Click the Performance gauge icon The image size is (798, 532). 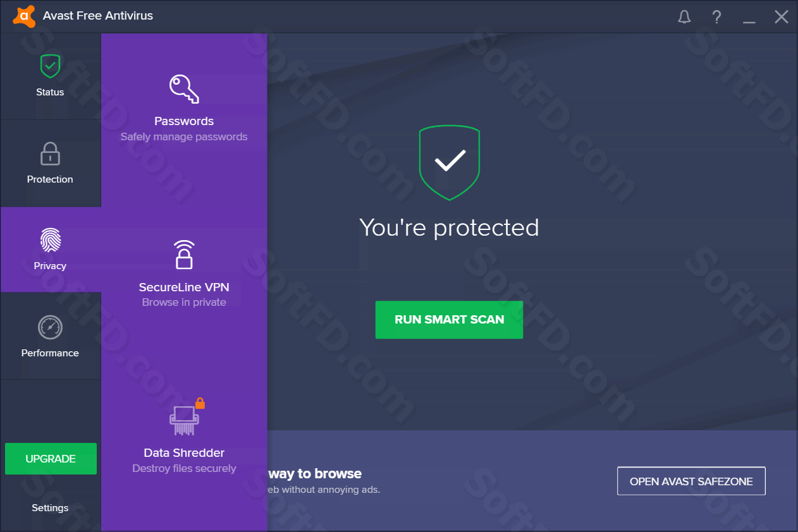pyautogui.click(x=50, y=327)
